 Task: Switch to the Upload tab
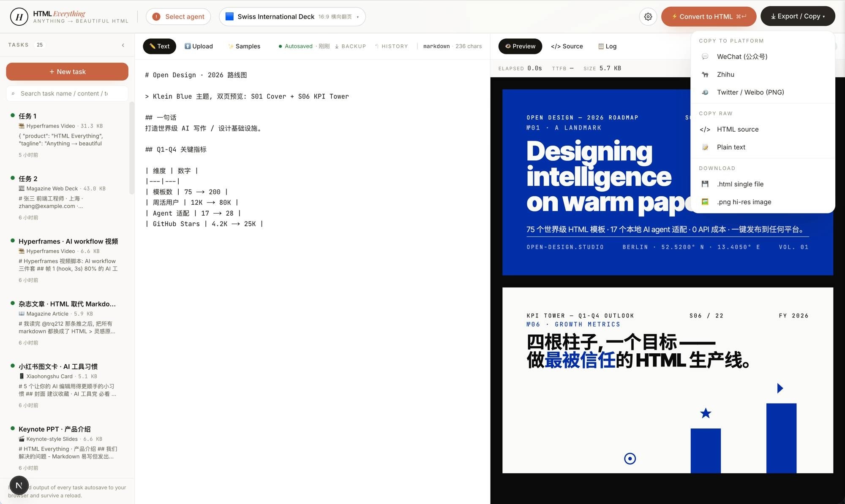pos(199,46)
